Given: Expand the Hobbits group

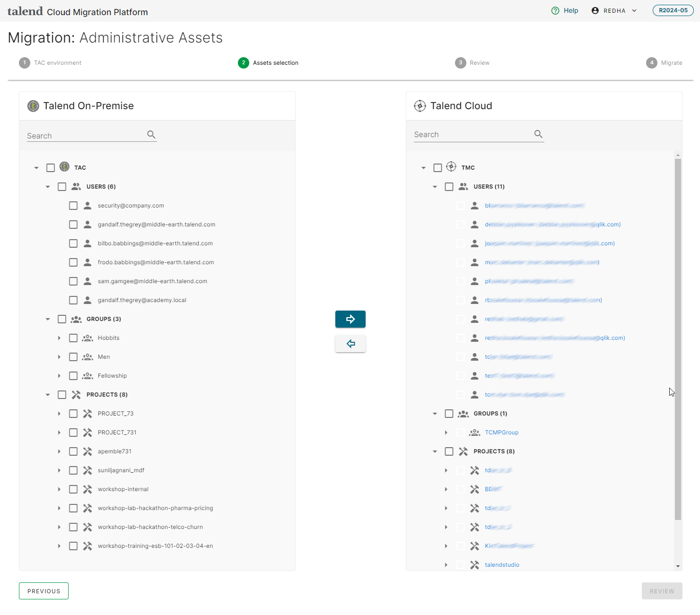Looking at the screenshot, I should click(x=59, y=338).
